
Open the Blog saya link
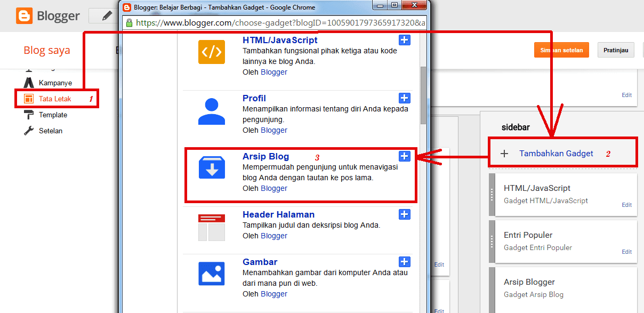click(x=47, y=51)
